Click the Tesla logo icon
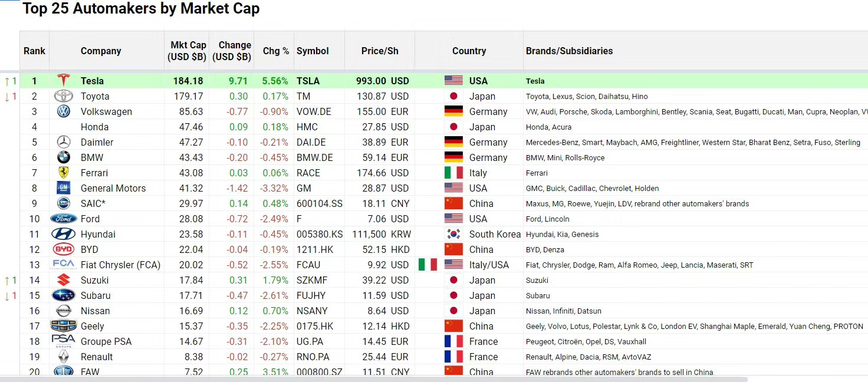The height and width of the screenshot is (382, 868). 63,81
